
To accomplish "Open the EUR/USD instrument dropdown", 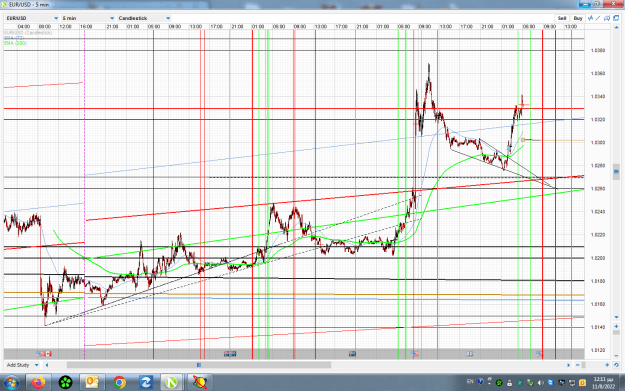I will (32, 18).
